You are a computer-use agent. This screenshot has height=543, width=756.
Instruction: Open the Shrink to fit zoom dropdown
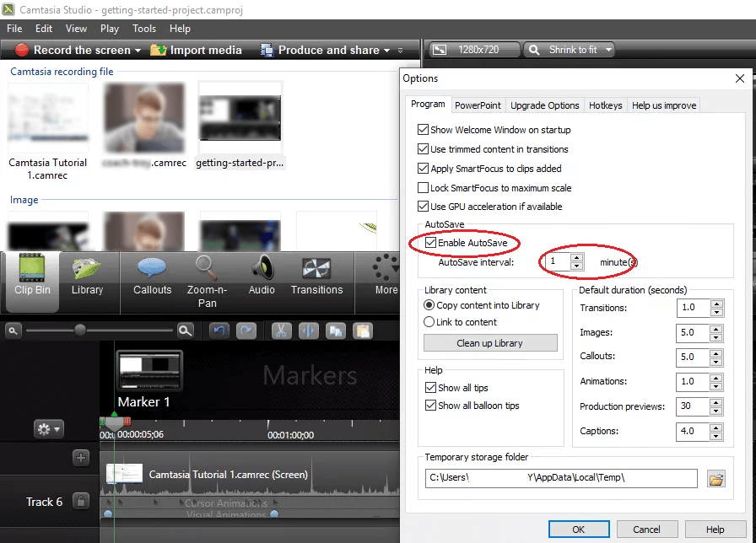[x=606, y=51]
